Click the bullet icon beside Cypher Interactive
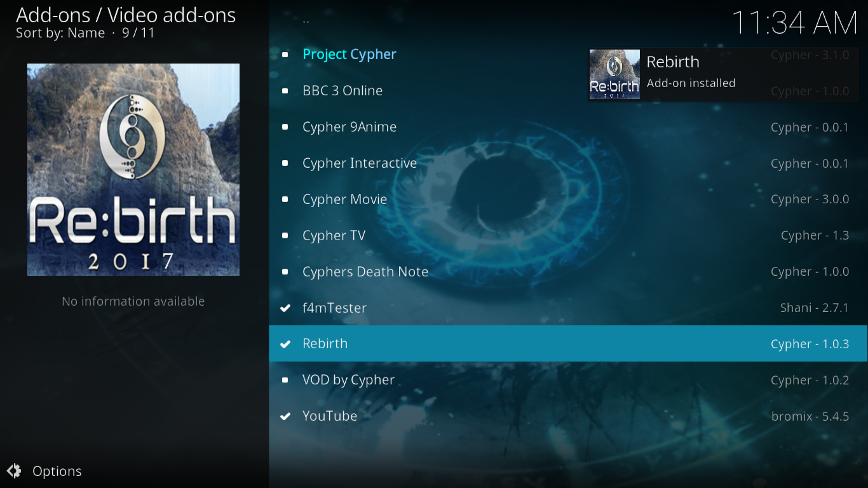Image resolution: width=868 pixels, height=488 pixels. coord(285,163)
